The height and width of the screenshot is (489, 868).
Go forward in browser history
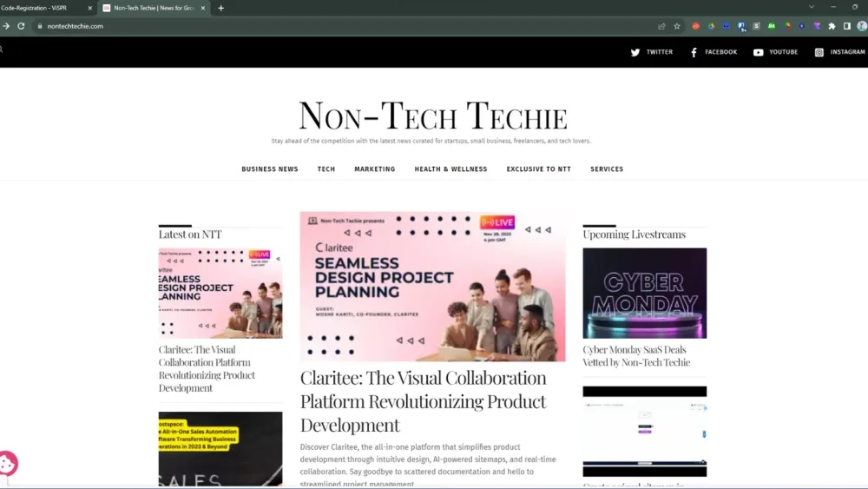5,26
